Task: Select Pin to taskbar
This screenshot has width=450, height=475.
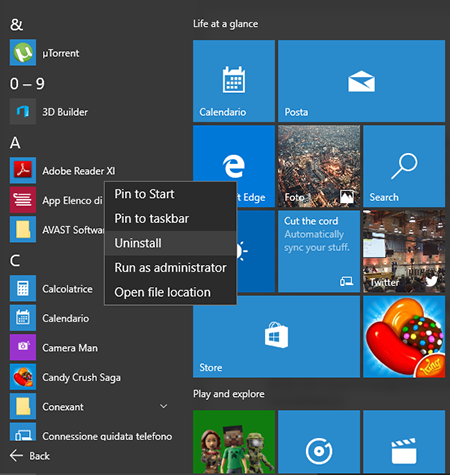Action: tap(171, 219)
